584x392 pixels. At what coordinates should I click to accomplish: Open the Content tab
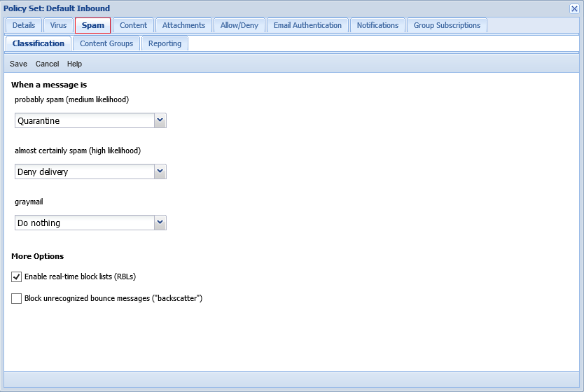pos(133,25)
